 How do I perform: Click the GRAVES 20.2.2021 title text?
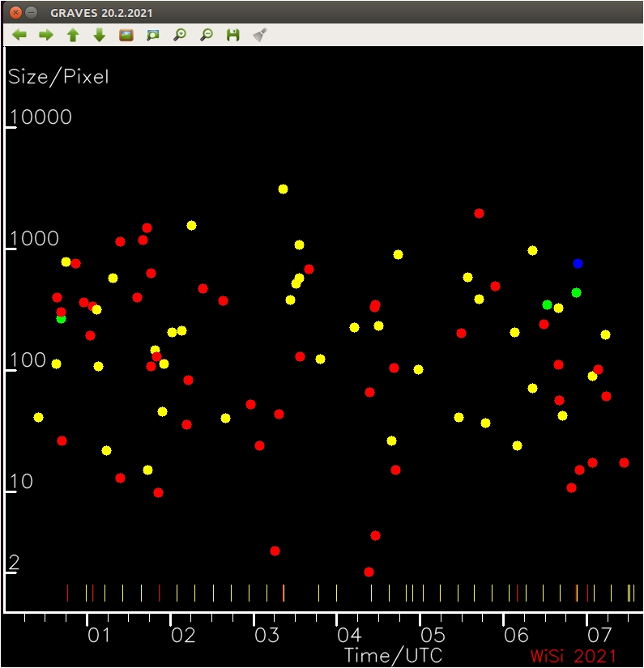[x=101, y=13]
